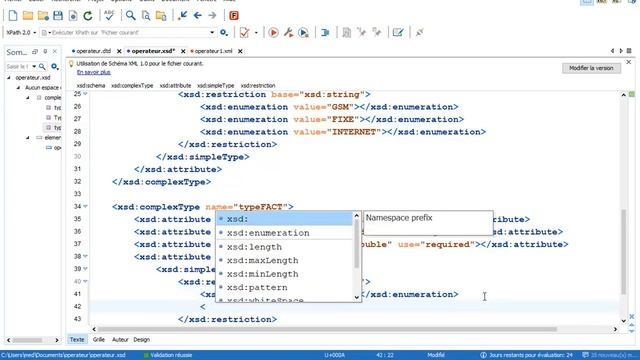Open outline filter settings gear
This screenshot has height=360, width=640.
pyautogui.click(x=55, y=67)
